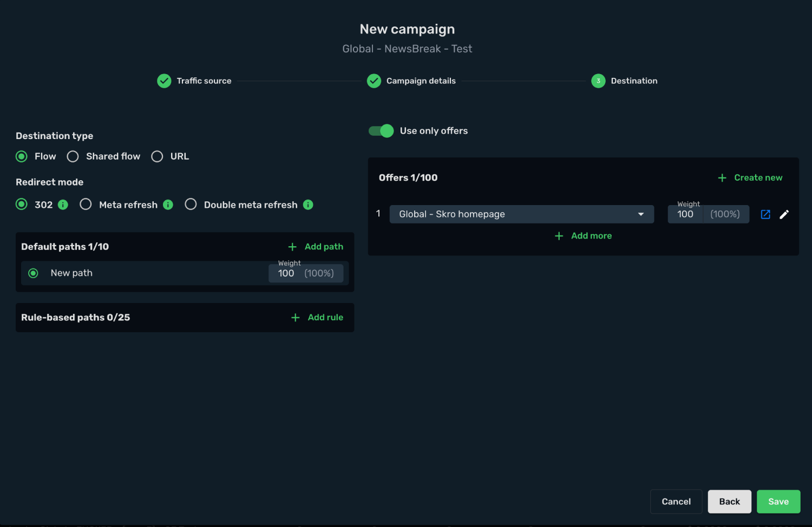Viewport: 812px width, 527px height.
Task: Choose 302 redirect mode
Action: (22, 205)
